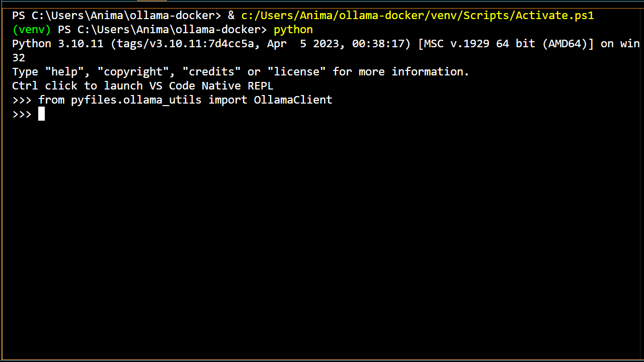Click the quoted "license" word

pos(299,72)
